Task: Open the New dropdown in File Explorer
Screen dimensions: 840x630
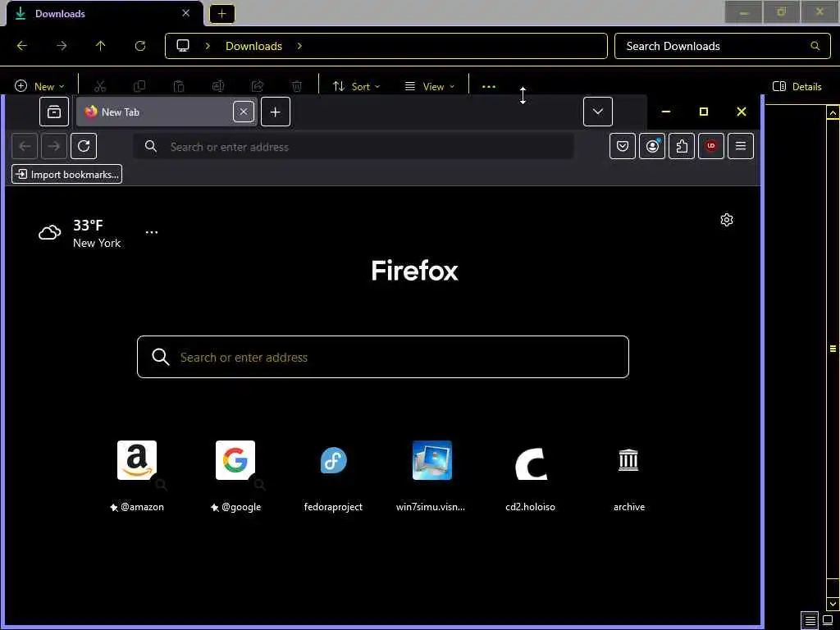Action: (x=39, y=86)
